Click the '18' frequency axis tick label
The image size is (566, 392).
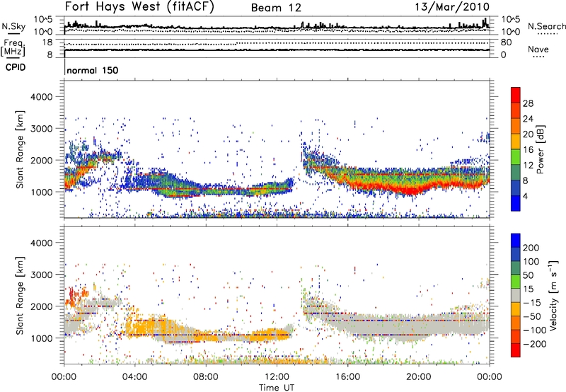47,42
